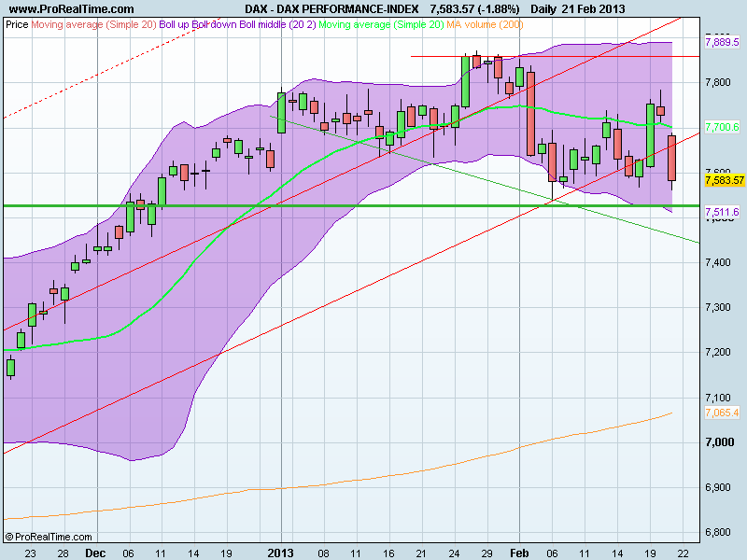Click the Dec month axis label

pyautogui.click(x=95, y=553)
